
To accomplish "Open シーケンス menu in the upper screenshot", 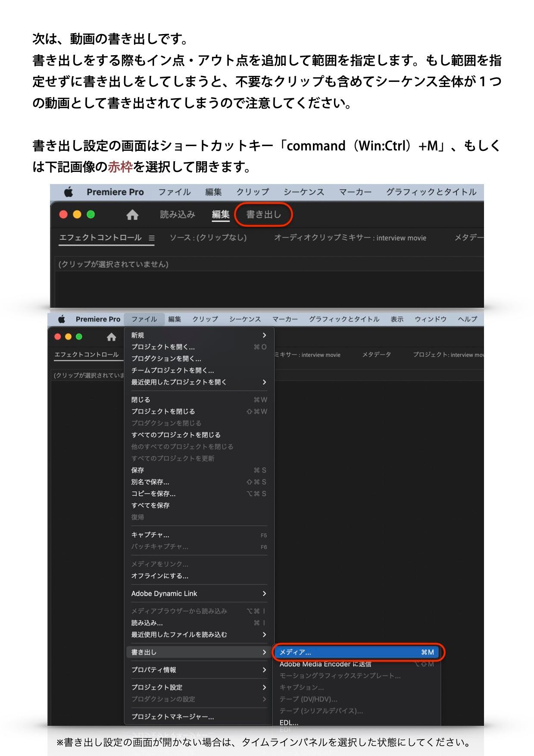I will [304, 192].
